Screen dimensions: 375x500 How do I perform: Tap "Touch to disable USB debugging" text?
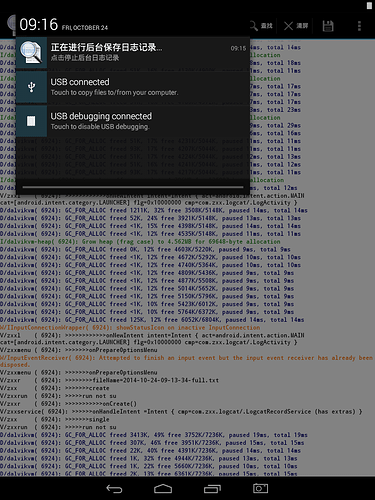tap(100, 127)
